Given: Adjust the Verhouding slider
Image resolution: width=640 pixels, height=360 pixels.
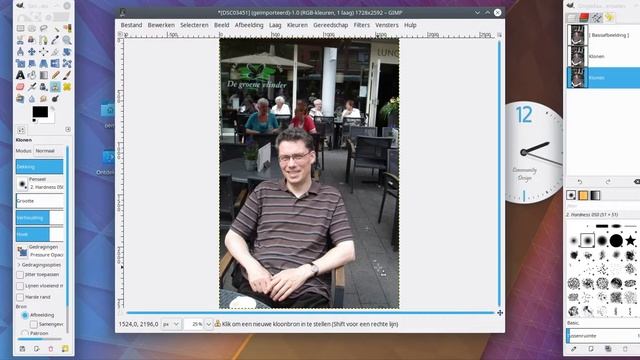Looking at the screenshot, I should pyautogui.click(x=40, y=218).
